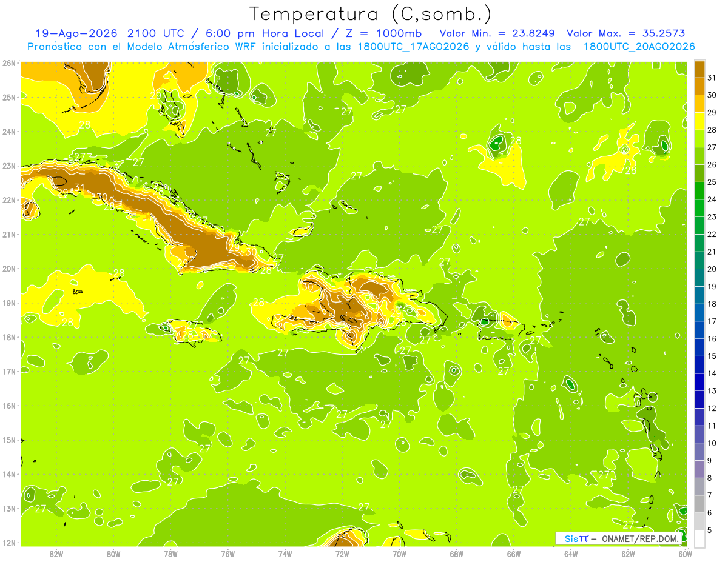The height and width of the screenshot is (562, 728).
Task: Click the "14N" latitude axis label
Action: [x=8, y=473]
